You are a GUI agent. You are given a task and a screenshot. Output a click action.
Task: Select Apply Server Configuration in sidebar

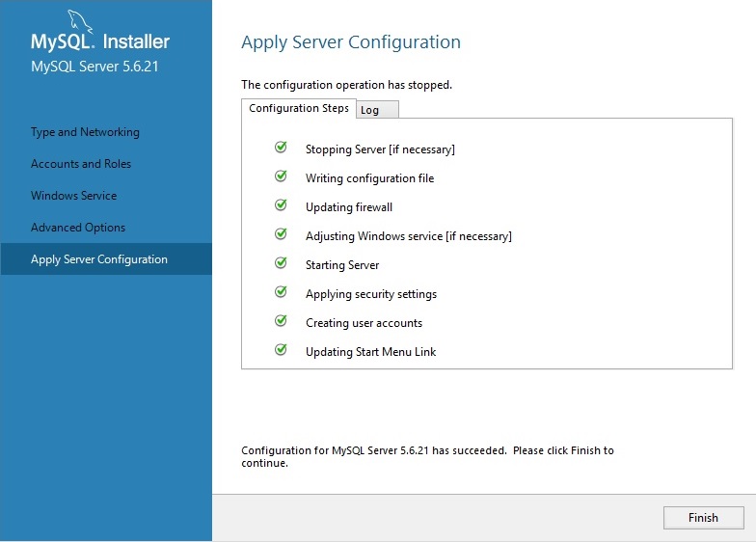click(106, 258)
